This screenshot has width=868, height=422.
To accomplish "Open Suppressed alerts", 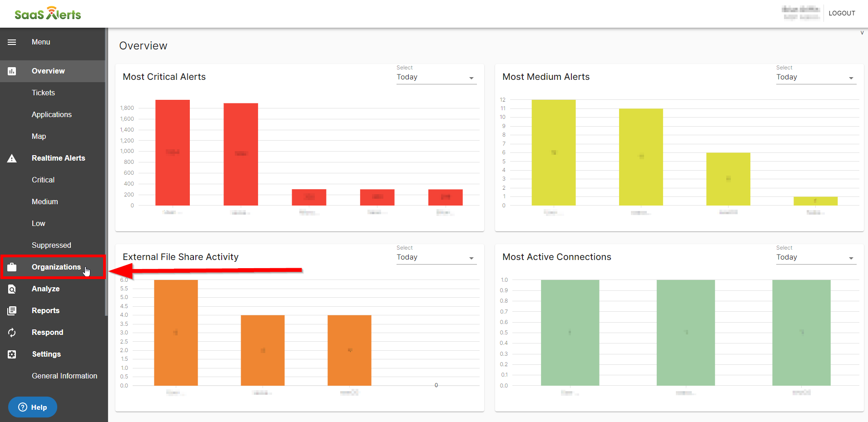I will coord(53,245).
